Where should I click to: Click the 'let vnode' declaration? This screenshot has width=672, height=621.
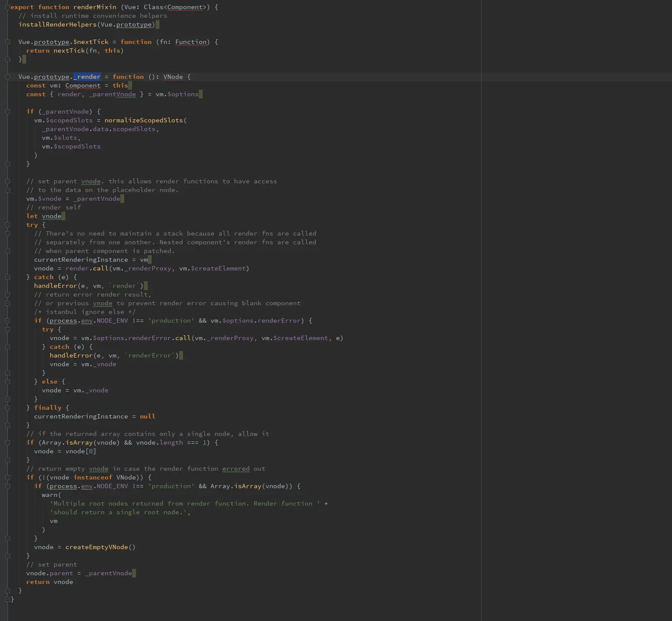(x=44, y=216)
